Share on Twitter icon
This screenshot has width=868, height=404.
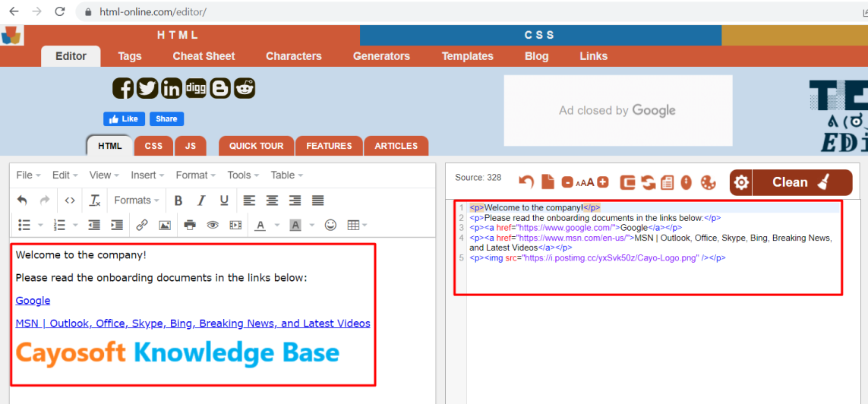click(147, 89)
